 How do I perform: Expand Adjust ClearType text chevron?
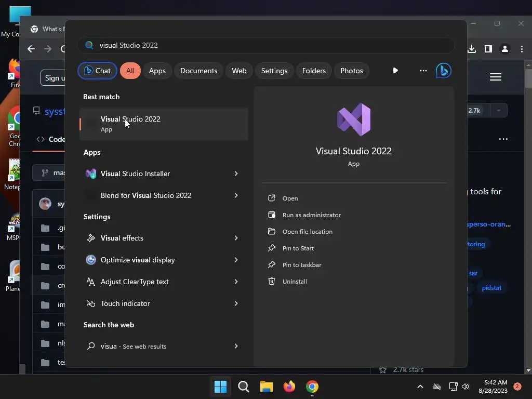(236, 282)
